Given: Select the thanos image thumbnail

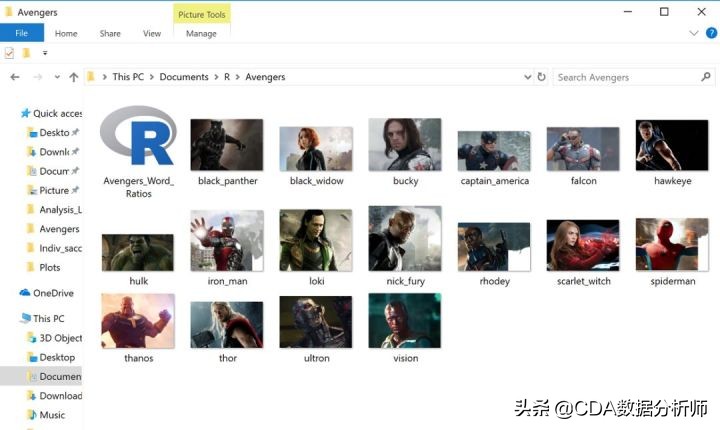Looking at the screenshot, I should coord(138,321).
